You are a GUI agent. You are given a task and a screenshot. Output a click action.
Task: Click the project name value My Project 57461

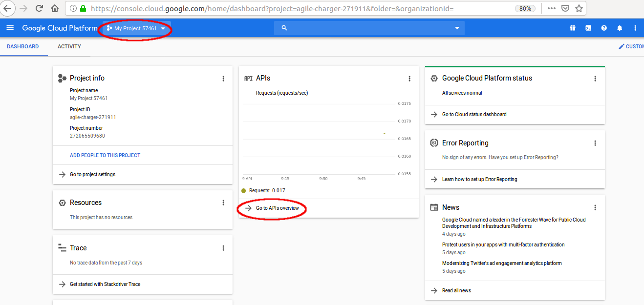(x=89, y=98)
